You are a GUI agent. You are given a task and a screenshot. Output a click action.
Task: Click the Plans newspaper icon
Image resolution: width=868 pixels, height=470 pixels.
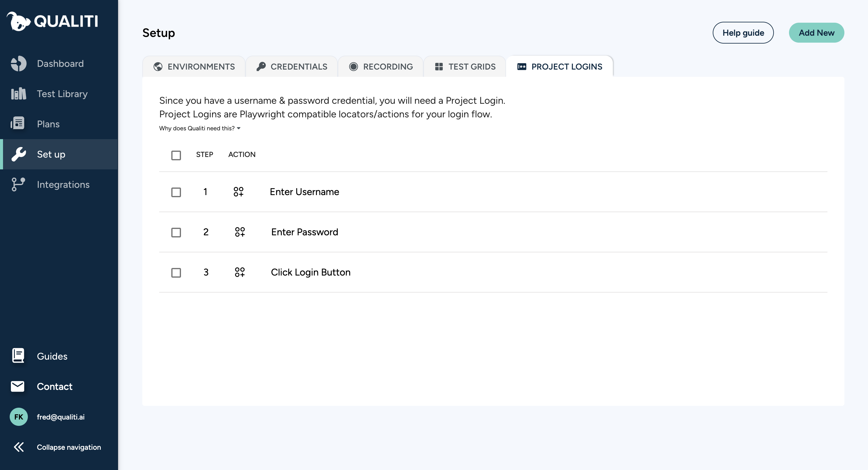[x=18, y=124]
